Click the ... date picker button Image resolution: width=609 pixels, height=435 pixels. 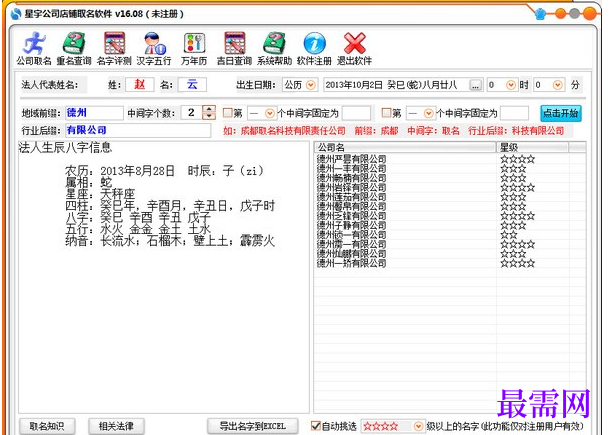476,85
